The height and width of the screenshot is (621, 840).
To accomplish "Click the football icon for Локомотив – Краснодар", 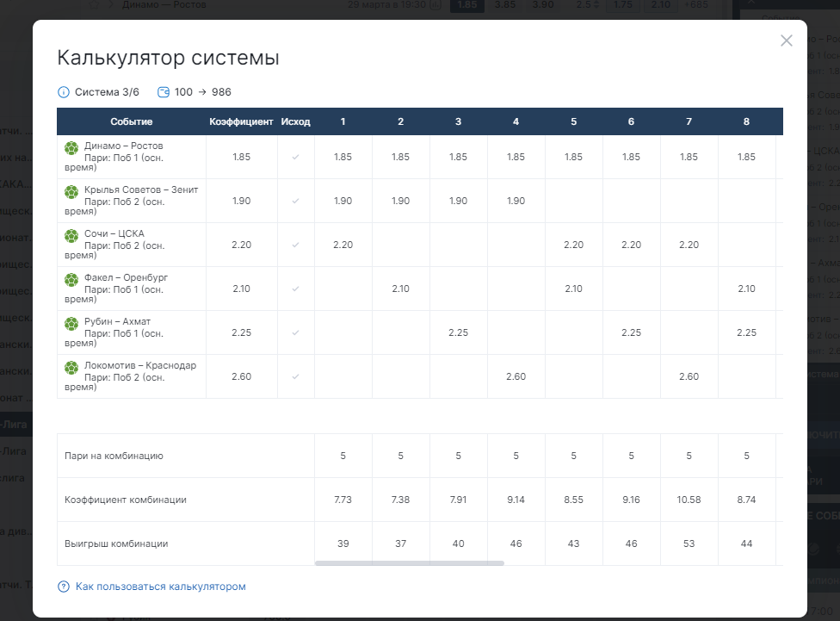I will [x=71, y=367].
